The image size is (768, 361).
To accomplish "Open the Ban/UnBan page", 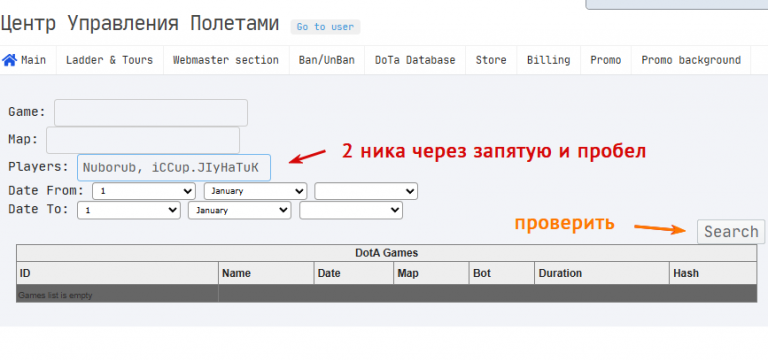I will (x=327, y=60).
